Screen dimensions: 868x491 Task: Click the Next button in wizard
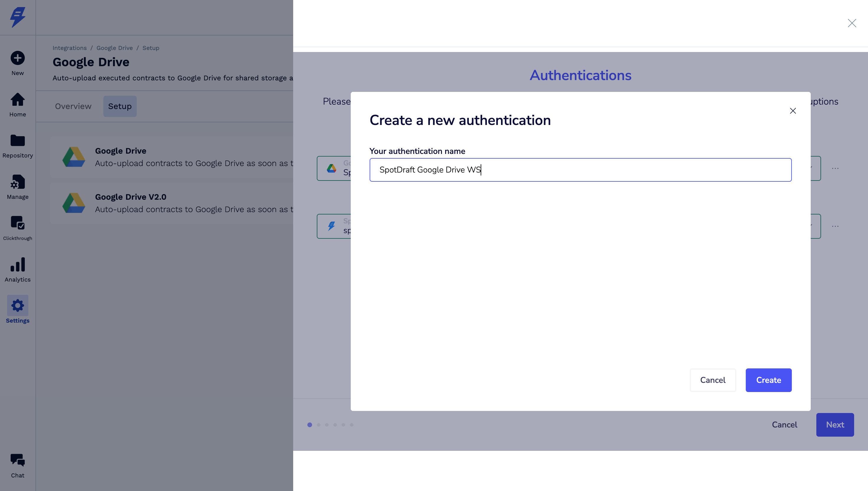pos(835,425)
